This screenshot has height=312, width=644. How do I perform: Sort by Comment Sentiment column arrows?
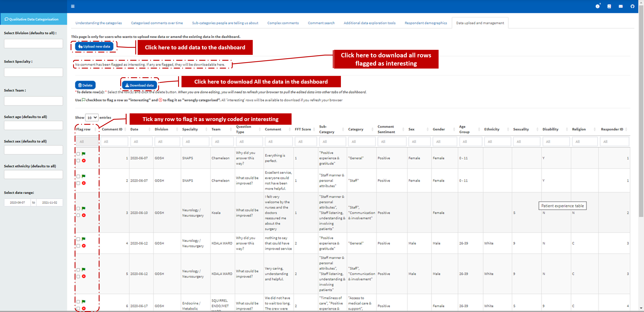(x=403, y=129)
